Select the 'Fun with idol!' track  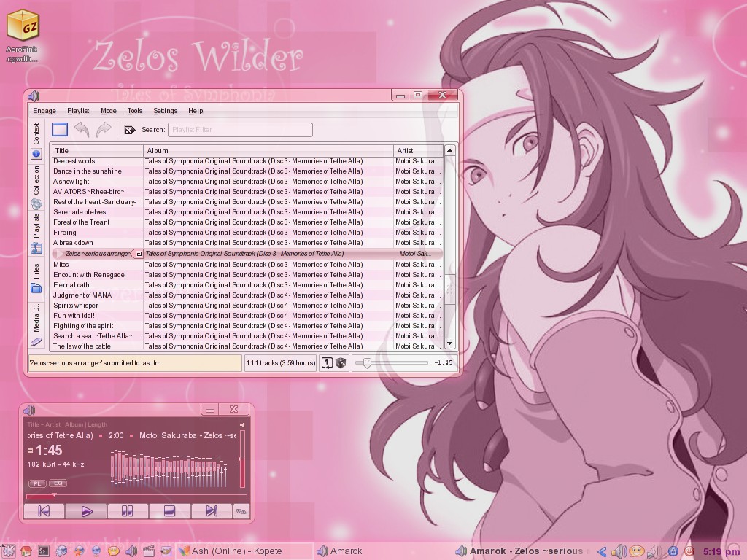247,316
